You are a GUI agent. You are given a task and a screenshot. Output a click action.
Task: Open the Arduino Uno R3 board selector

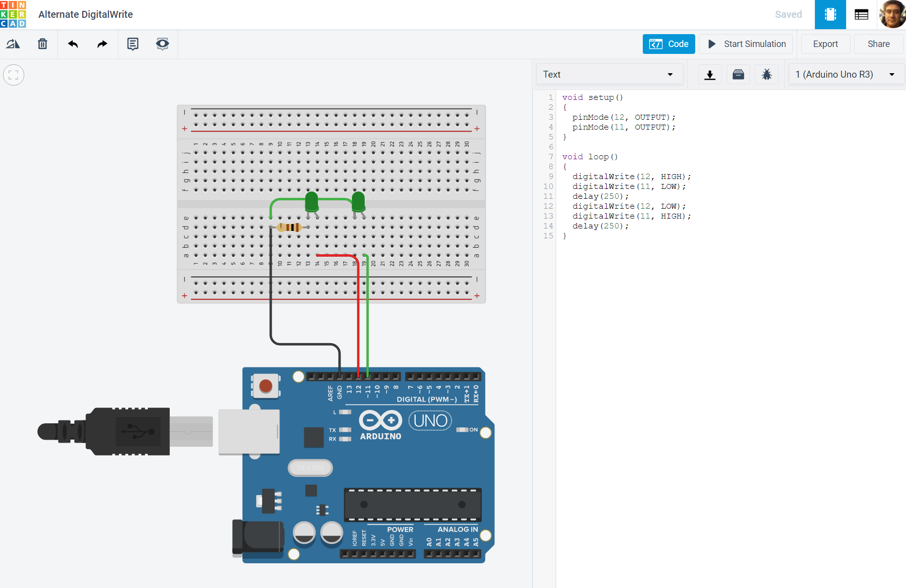point(846,75)
